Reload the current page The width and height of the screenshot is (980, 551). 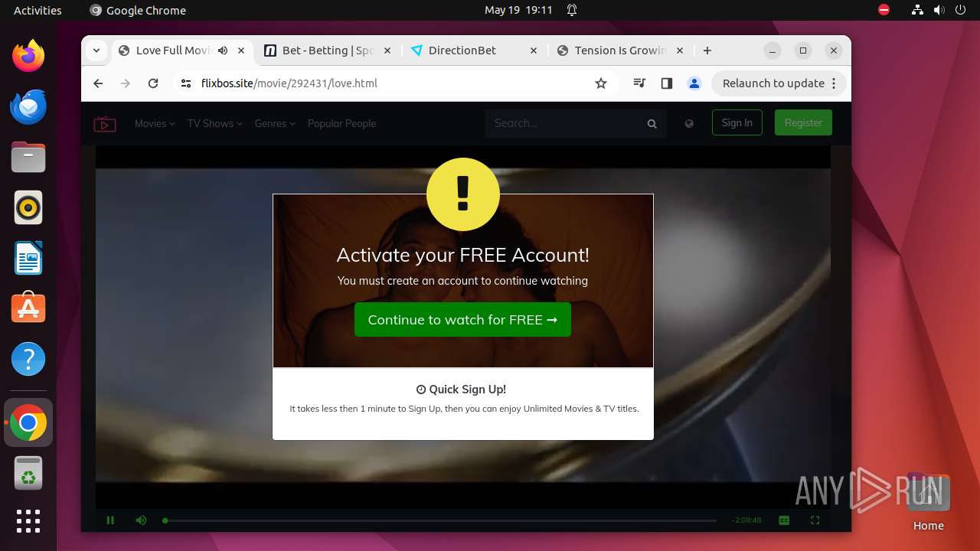(x=153, y=83)
